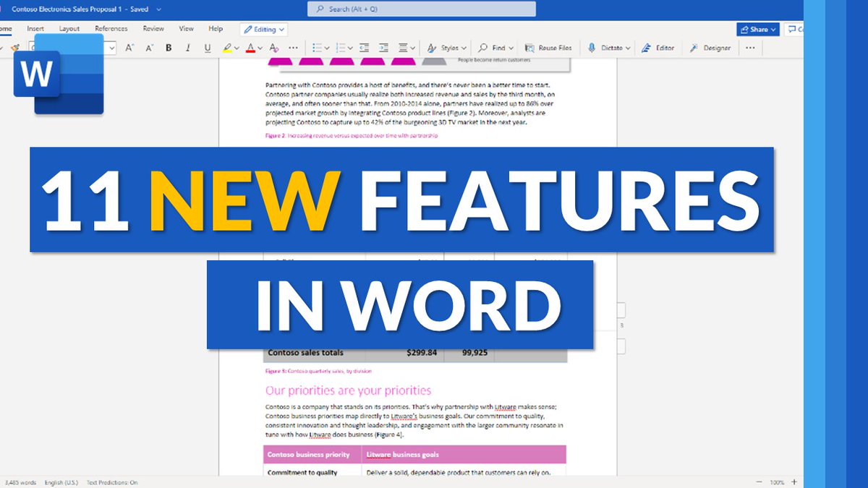Click the $299.84 table cell

coord(404,354)
